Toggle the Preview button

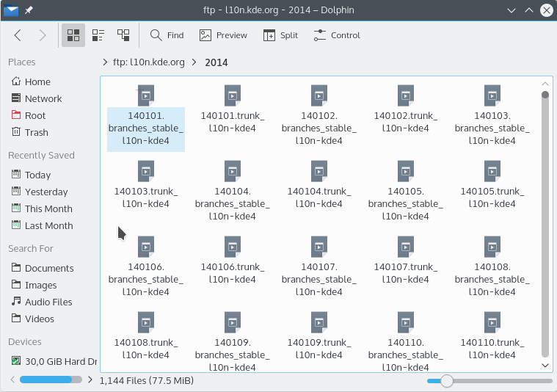click(223, 35)
